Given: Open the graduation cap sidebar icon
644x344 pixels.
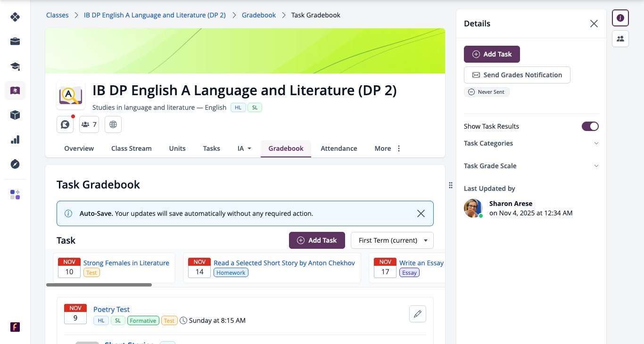Looking at the screenshot, I should (x=15, y=66).
